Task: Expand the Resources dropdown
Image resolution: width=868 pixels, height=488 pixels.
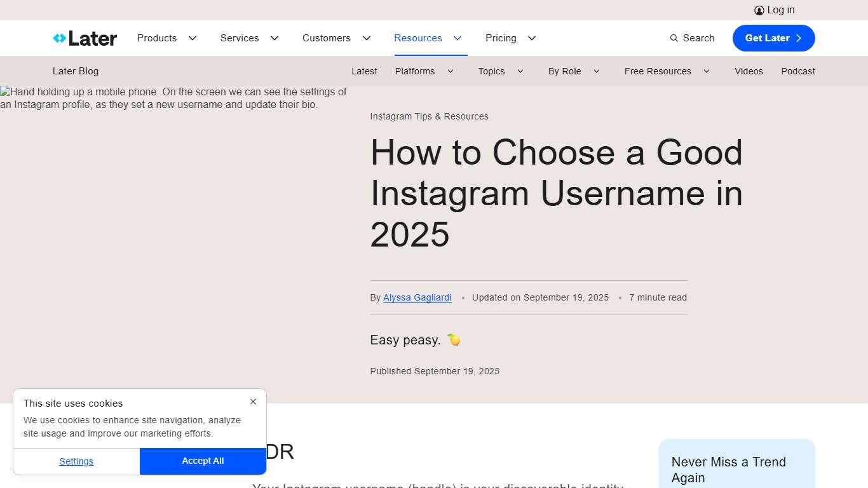Action: click(x=428, y=38)
